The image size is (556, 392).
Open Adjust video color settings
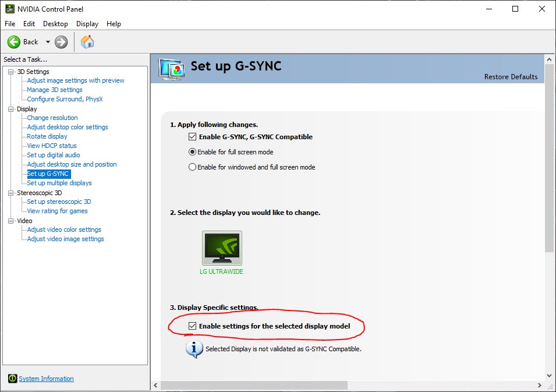point(64,229)
